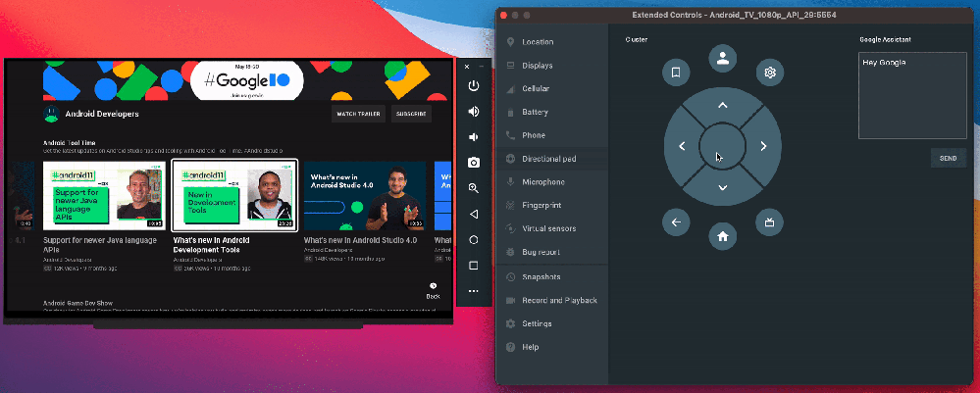Click the Google Assistant text field
980x393 pixels.
(912, 95)
